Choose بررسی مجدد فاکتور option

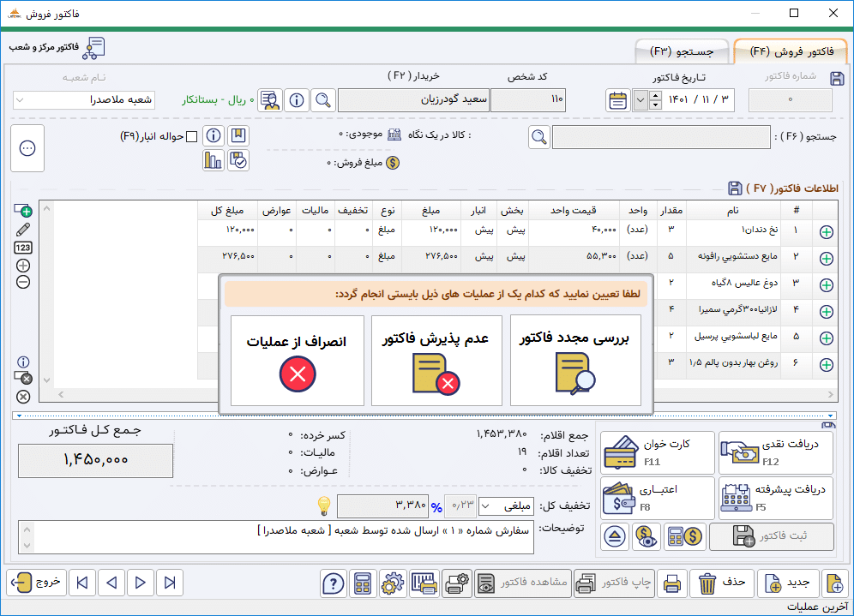tap(575, 360)
